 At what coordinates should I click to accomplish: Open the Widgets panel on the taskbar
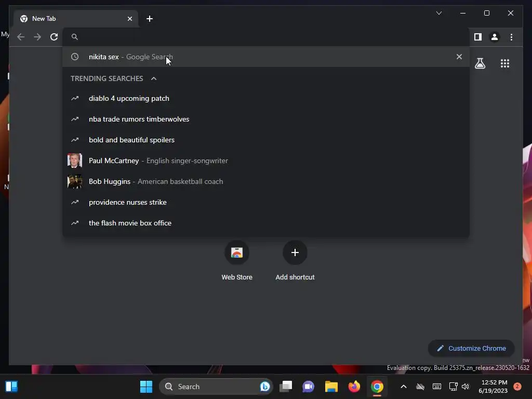[11, 387]
